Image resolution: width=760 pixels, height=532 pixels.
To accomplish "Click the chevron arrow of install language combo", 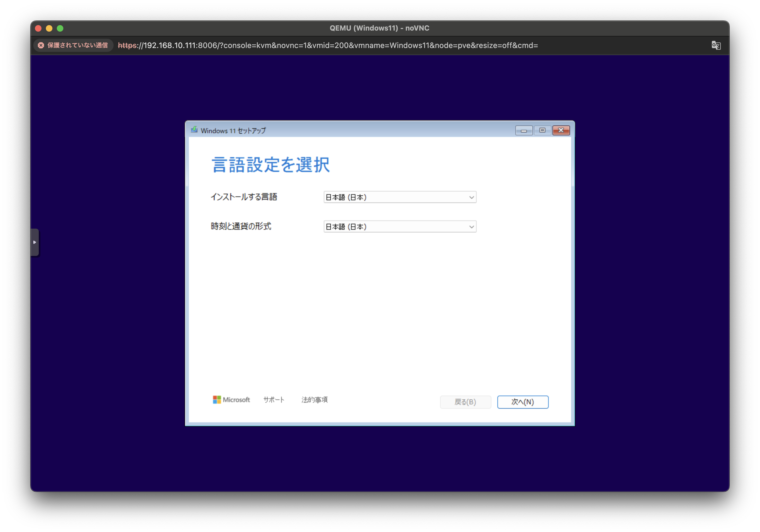I will pyautogui.click(x=471, y=198).
